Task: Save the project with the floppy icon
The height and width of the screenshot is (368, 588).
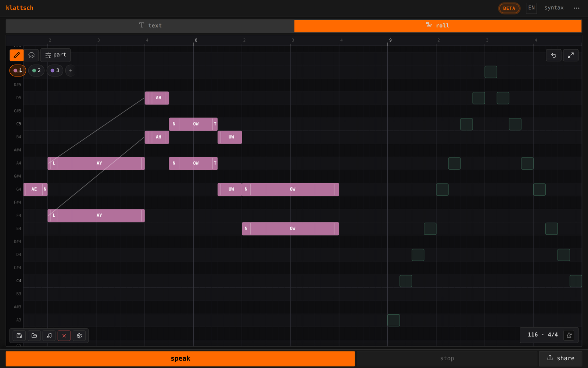Action: 19,336
